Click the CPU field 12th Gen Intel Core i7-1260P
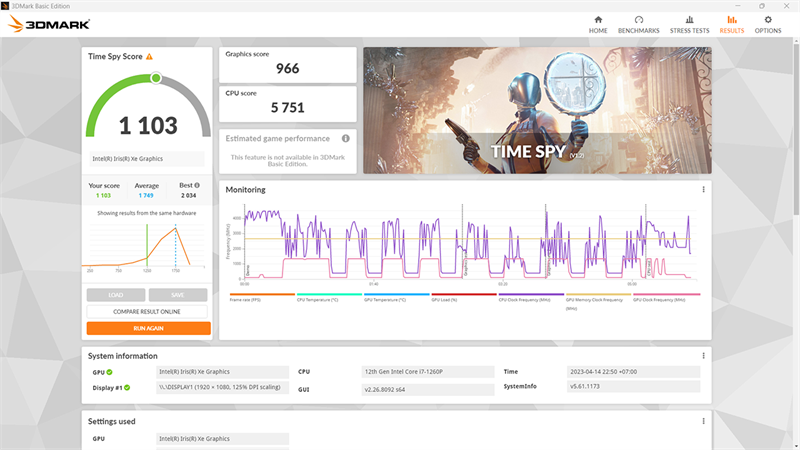This screenshot has height=450, width=800. click(428, 372)
